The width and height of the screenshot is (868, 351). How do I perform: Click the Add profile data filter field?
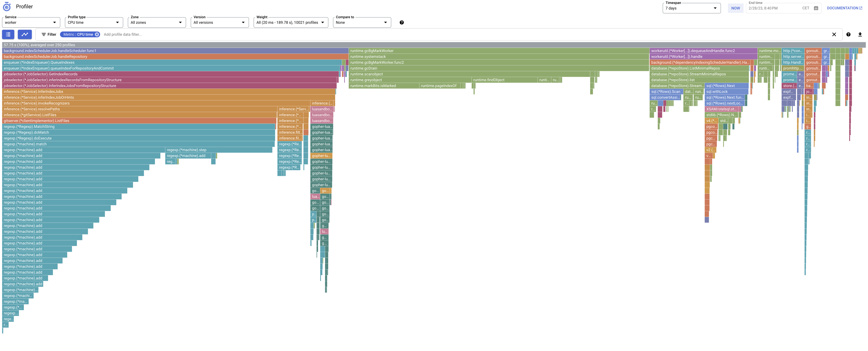(x=123, y=34)
